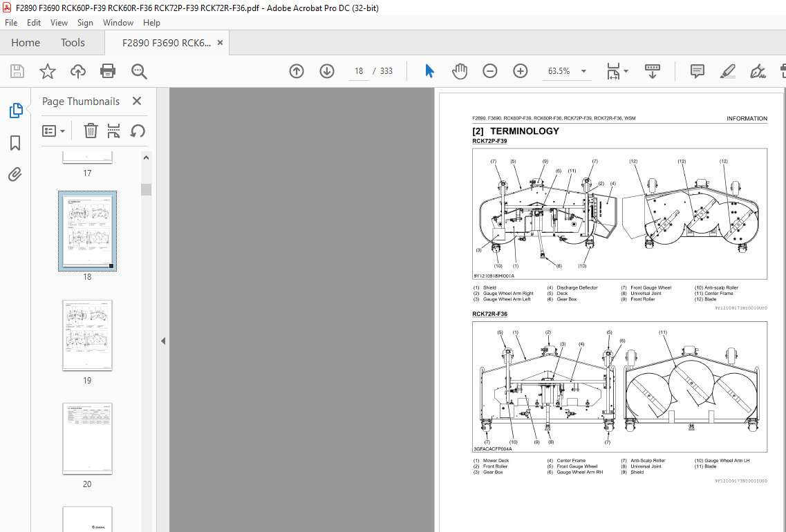786x532 pixels.
Task: Click the thumbnail label 17
Action: tap(87, 173)
